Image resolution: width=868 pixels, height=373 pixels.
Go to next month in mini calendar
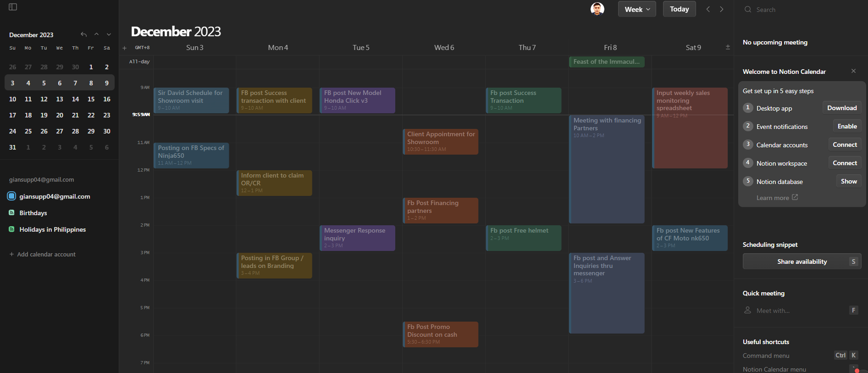coord(109,34)
